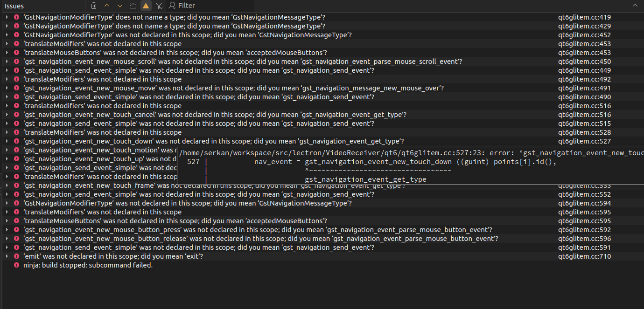Image resolution: width=644 pixels, height=309 pixels.
Task: Open qt6glitem.cc:710 file location
Action: [x=584, y=256]
